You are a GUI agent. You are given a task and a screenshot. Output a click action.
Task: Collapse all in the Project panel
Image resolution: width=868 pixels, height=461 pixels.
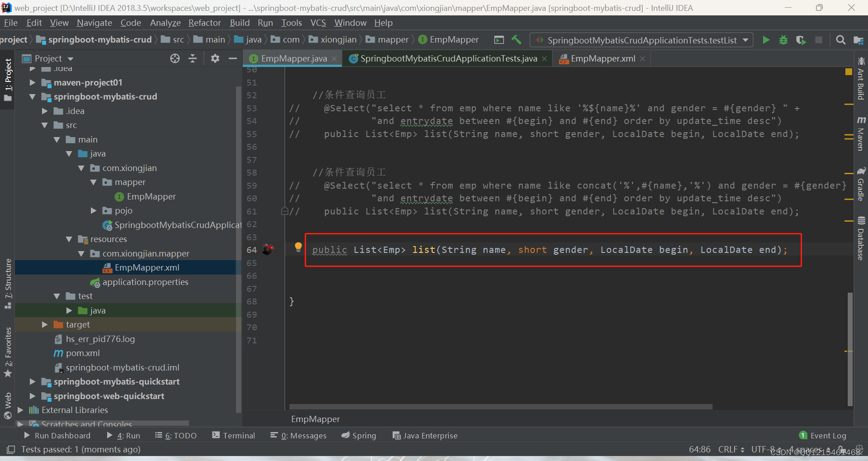[193, 58]
